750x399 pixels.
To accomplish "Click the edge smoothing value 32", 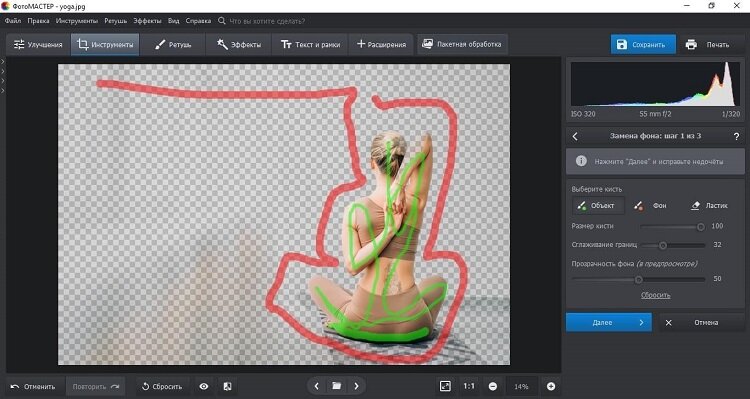I will point(717,245).
